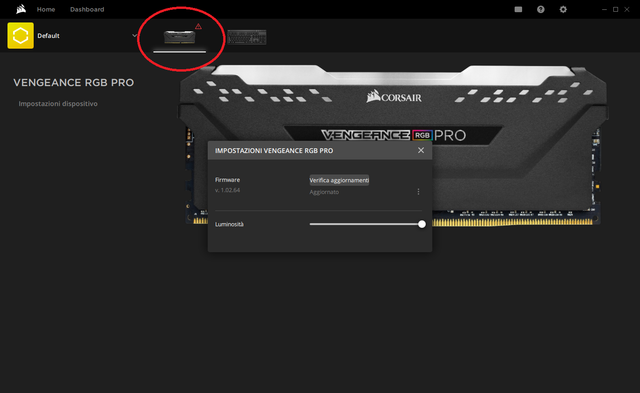Click the VENGEANCE RGB PRO heading
The width and height of the screenshot is (640, 393).
click(x=74, y=82)
